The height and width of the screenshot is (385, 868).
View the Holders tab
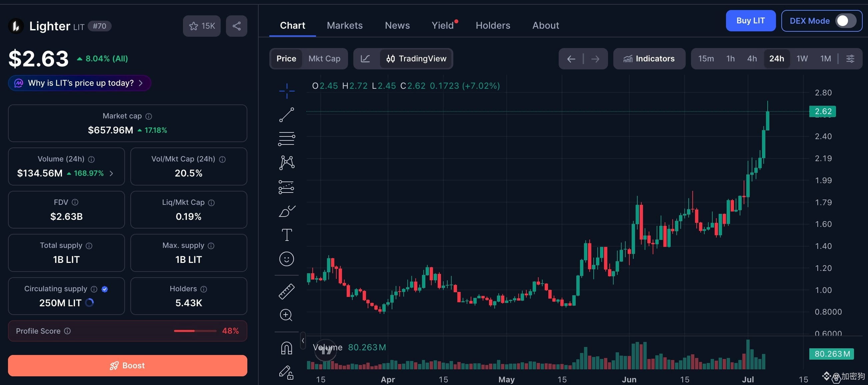pos(493,26)
